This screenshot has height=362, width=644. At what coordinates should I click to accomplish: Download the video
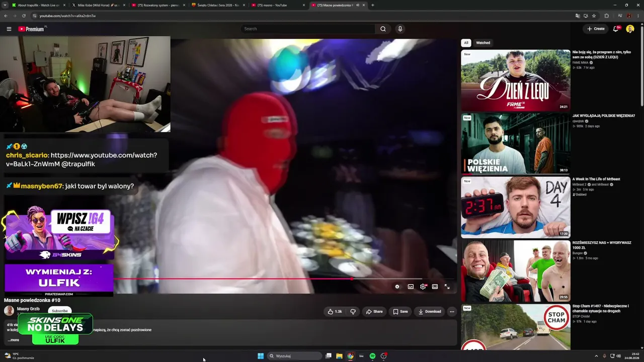click(430, 312)
